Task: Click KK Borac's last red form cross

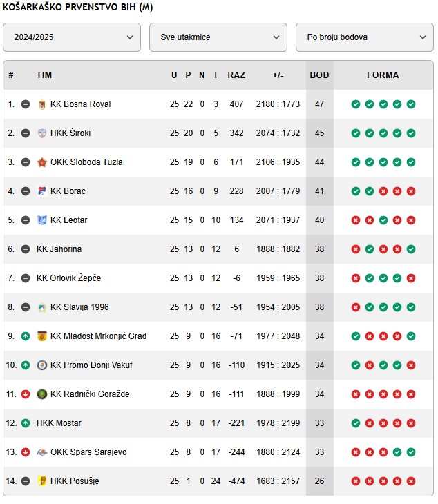Action: pyautogui.click(x=411, y=191)
